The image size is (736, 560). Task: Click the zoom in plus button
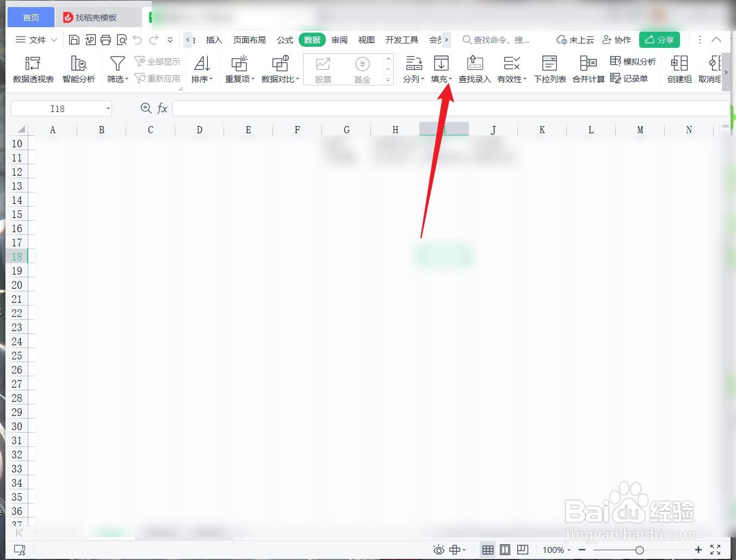coord(698,550)
